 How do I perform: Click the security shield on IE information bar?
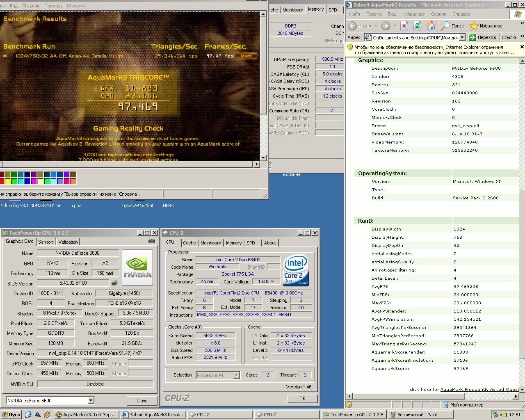[x=350, y=48]
